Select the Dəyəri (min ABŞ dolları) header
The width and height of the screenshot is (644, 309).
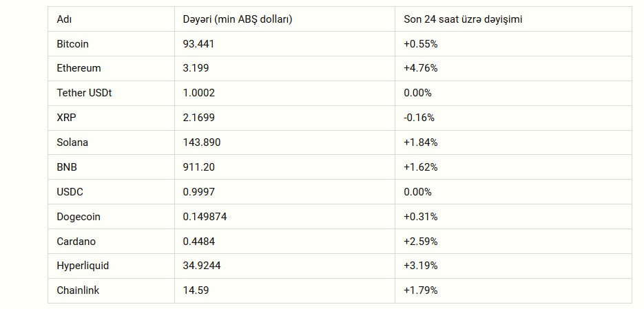click(238, 19)
